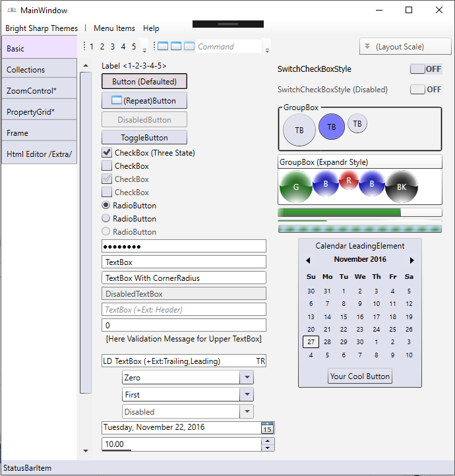Click the black BK glass orb button
The width and height of the screenshot is (455, 476).
coord(401,187)
